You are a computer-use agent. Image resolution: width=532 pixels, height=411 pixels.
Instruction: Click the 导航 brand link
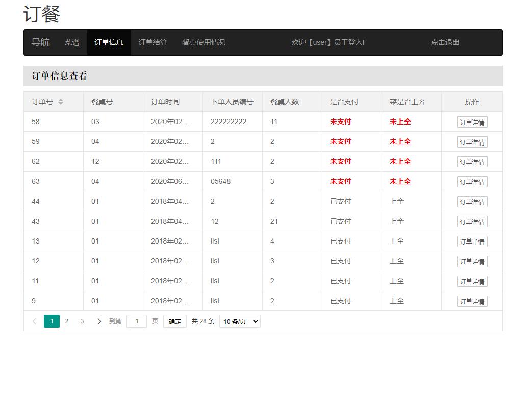41,42
